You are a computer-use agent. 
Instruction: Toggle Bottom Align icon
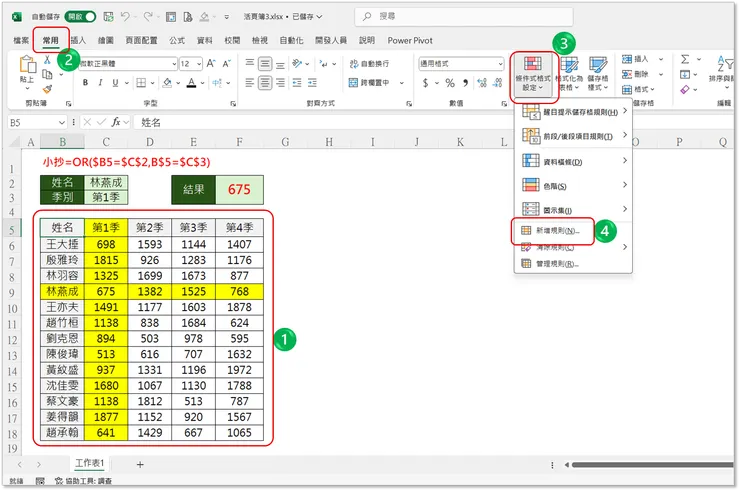pyautogui.click(x=280, y=63)
